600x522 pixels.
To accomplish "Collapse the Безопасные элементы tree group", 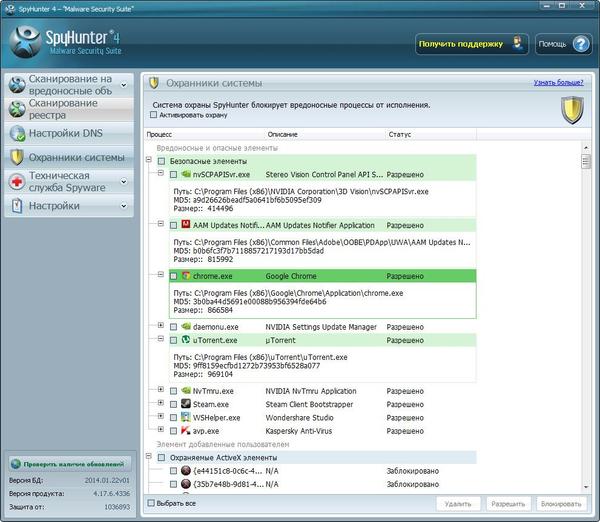I will (149, 160).
